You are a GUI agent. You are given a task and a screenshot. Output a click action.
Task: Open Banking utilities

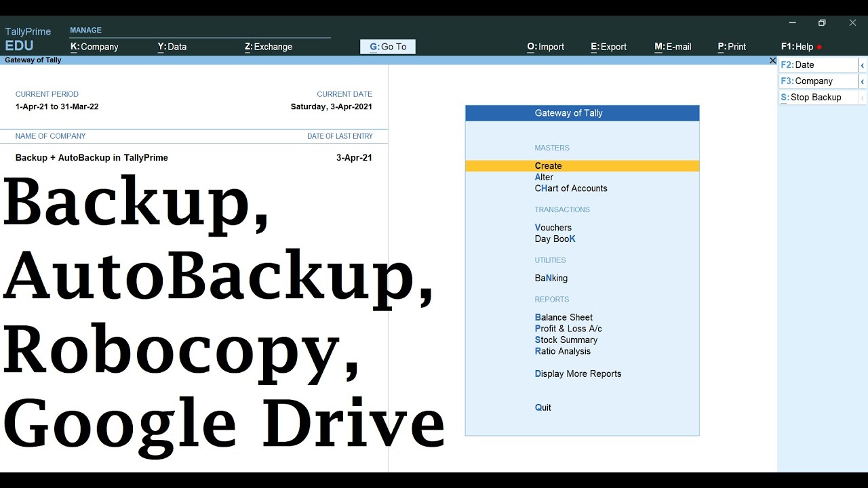coord(551,278)
